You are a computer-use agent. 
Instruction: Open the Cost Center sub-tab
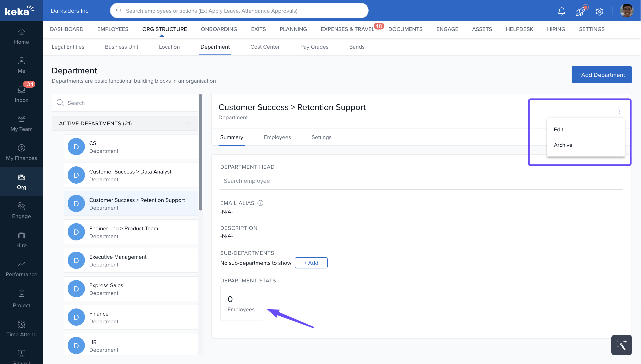[x=265, y=47]
